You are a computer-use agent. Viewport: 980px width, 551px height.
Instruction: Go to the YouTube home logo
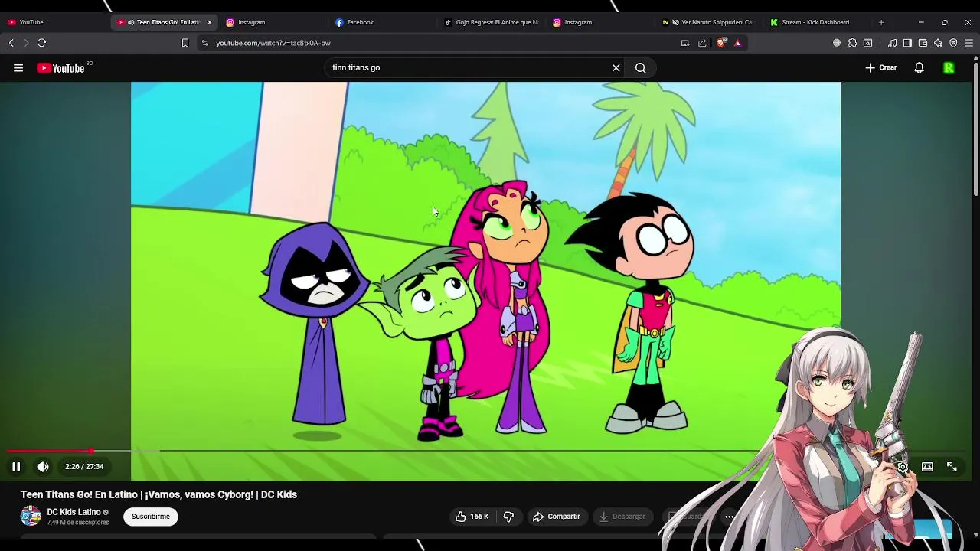click(61, 68)
